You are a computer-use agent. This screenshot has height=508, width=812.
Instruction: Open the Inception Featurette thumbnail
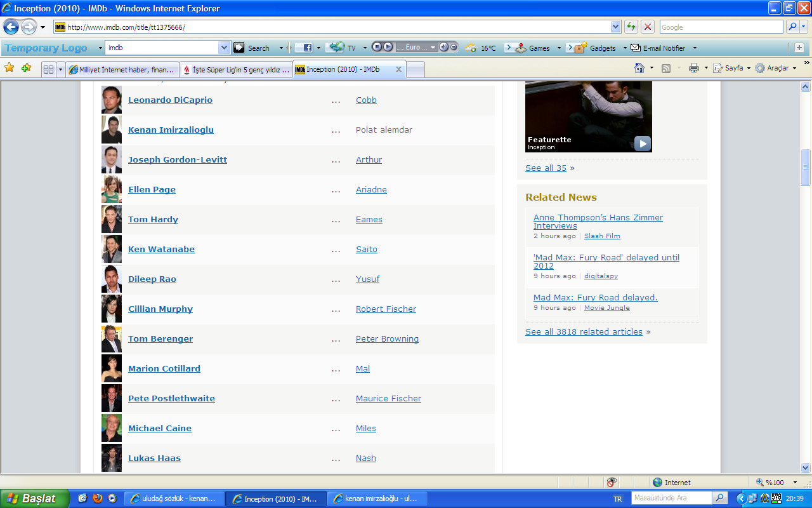coord(589,116)
